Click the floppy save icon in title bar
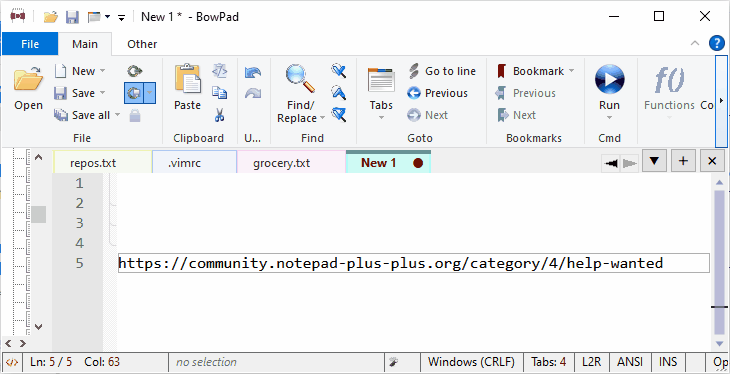Screen dimensions: 730x374 click(72, 17)
